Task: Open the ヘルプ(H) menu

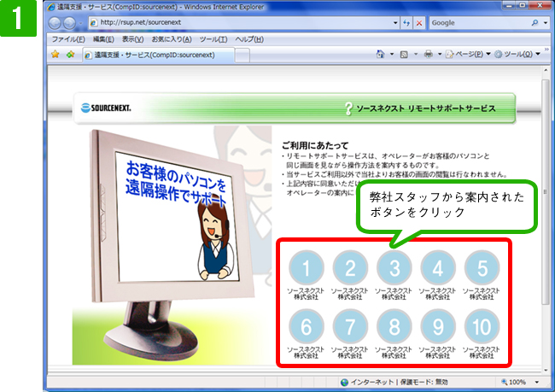Action: (249, 39)
